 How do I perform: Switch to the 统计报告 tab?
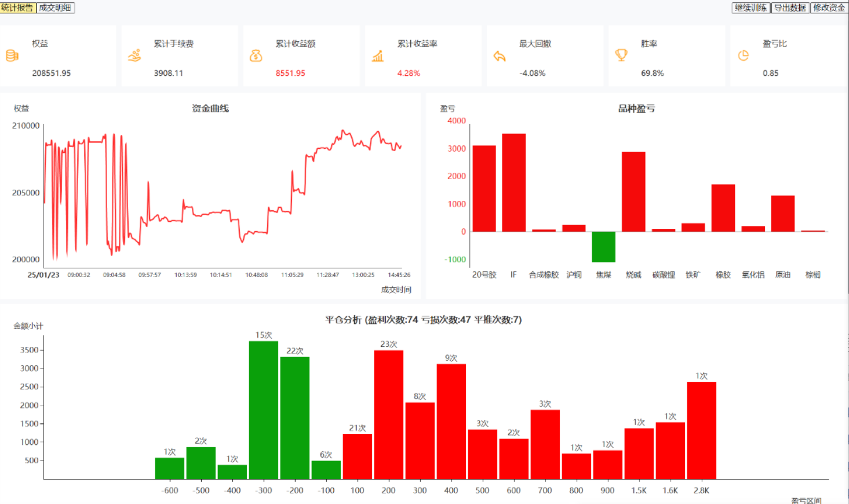click(17, 8)
